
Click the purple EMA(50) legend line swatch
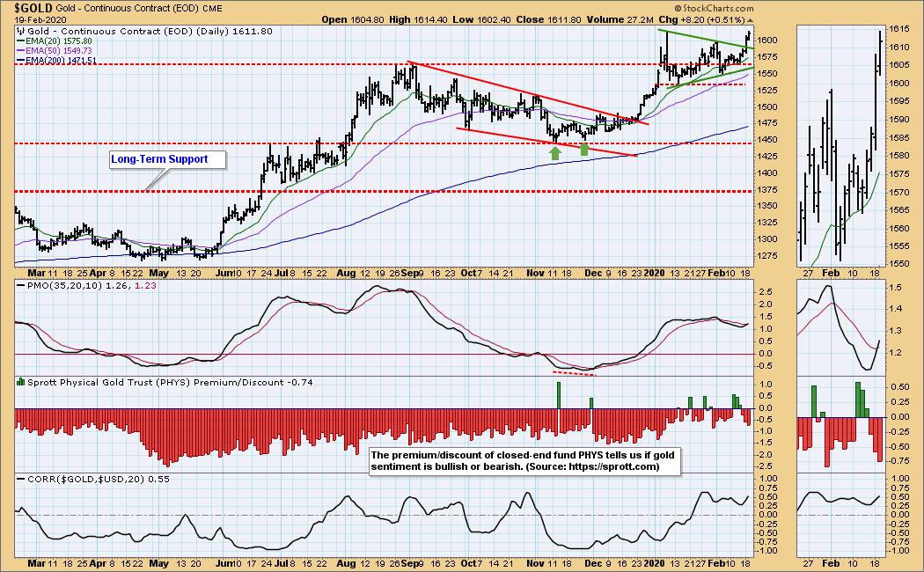pos(20,51)
